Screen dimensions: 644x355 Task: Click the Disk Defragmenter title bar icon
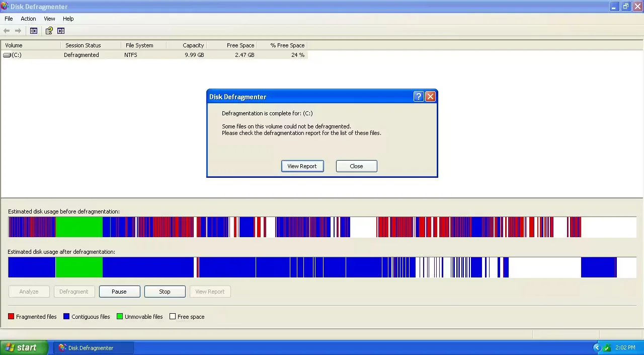point(5,7)
